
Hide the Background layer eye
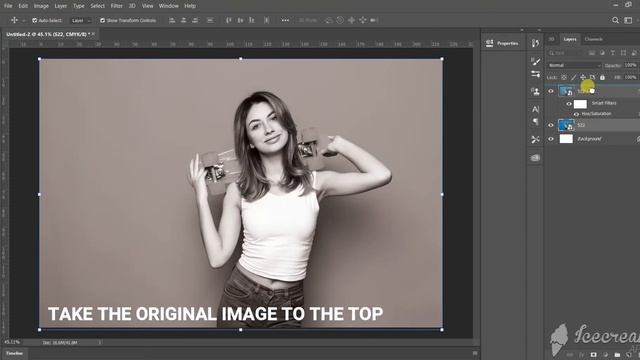pos(551,139)
